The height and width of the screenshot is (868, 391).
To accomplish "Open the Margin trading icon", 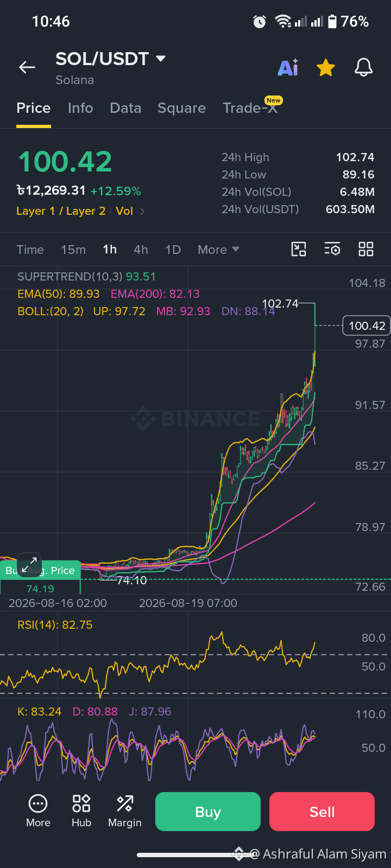I will [x=125, y=811].
